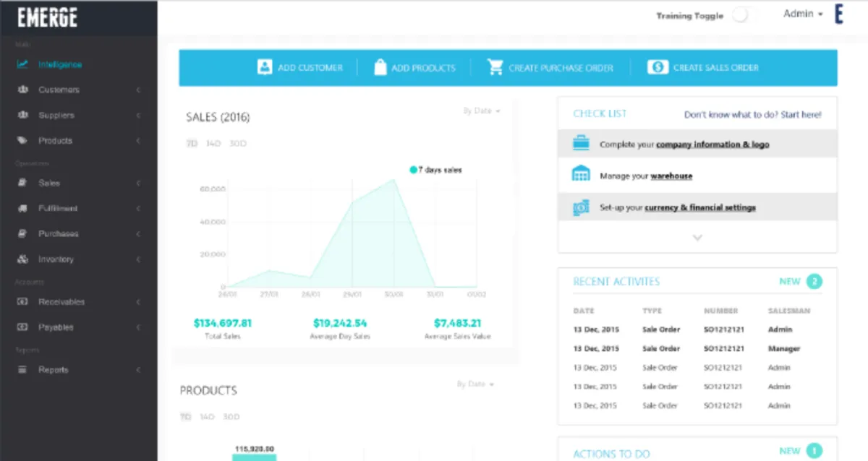This screenshot has height=461, width=868.
Task: Expand the Sales submenu chevron
Action: 137,183
